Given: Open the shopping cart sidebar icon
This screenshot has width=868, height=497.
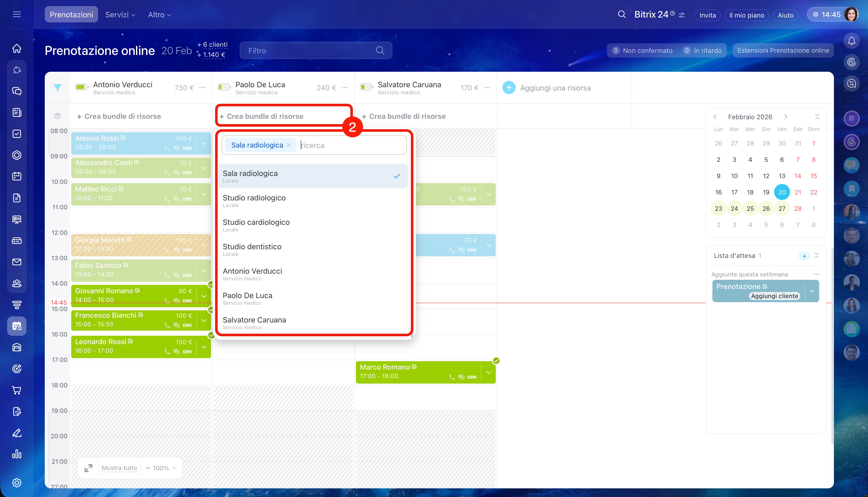Looking at the screenshot, I should tap(17, 390).
